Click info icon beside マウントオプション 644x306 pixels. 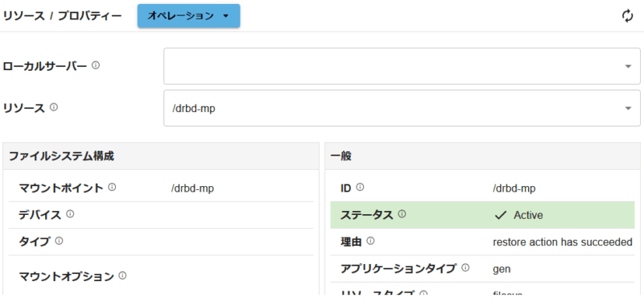[122, 275]
